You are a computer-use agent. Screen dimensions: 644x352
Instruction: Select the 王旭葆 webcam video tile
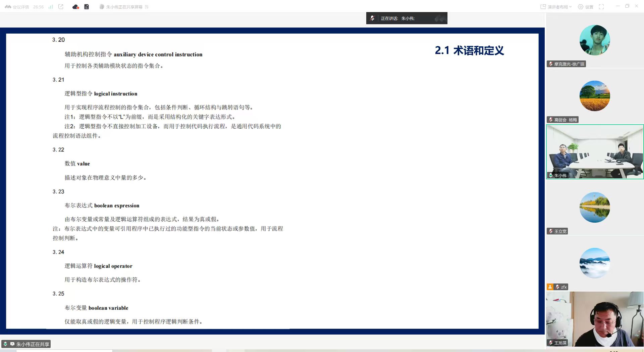point(595,319)
